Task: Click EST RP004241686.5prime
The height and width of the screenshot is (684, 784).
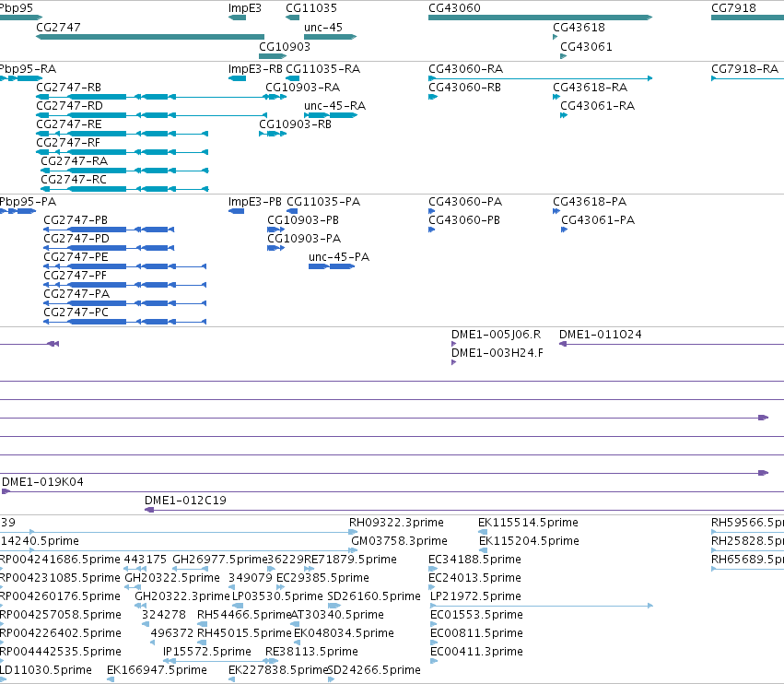Action: click(60, 560)
